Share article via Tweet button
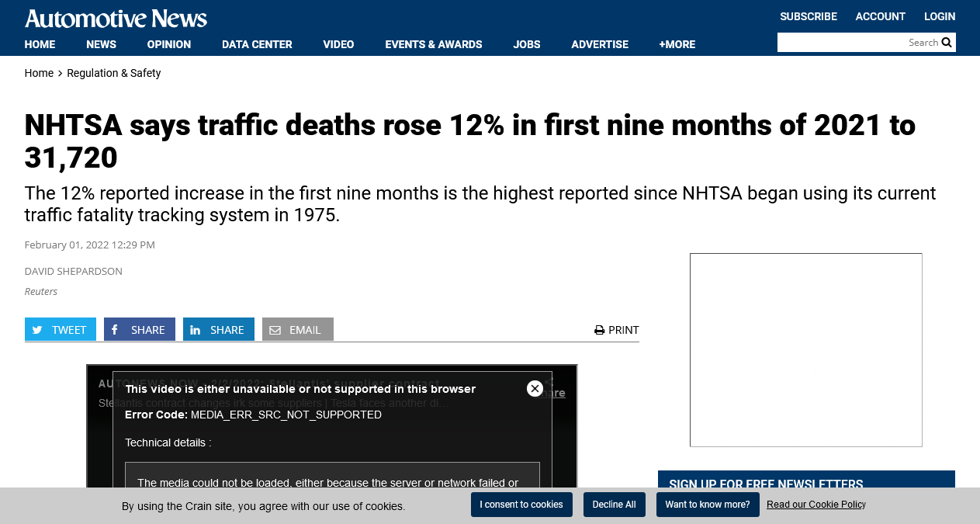This screenshot has height=524, width=980. (61, 330)
